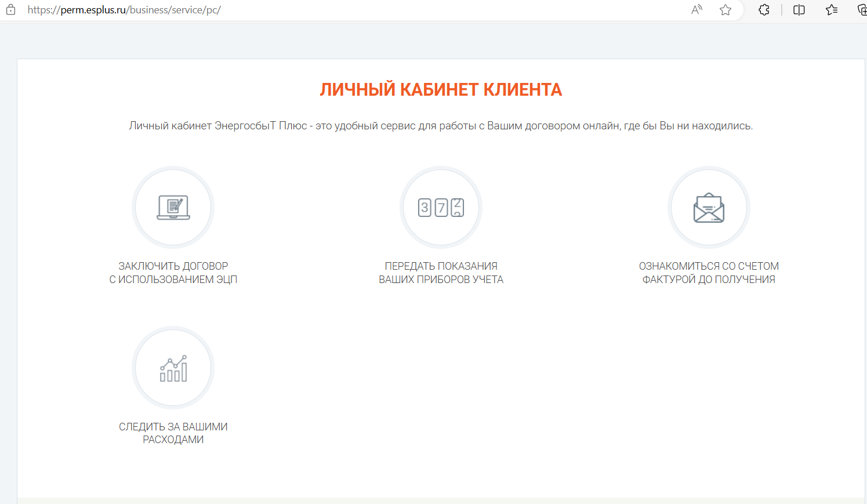Screen dimensions: 867x504
Task: Toggle the split screen view icon
Action: [799, 10]
